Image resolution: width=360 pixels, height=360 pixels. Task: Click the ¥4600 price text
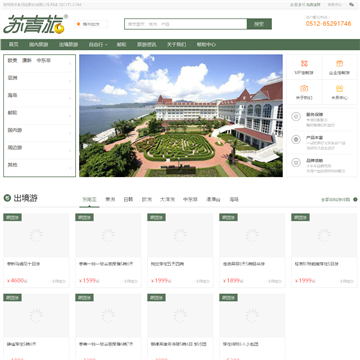[17, 281]
